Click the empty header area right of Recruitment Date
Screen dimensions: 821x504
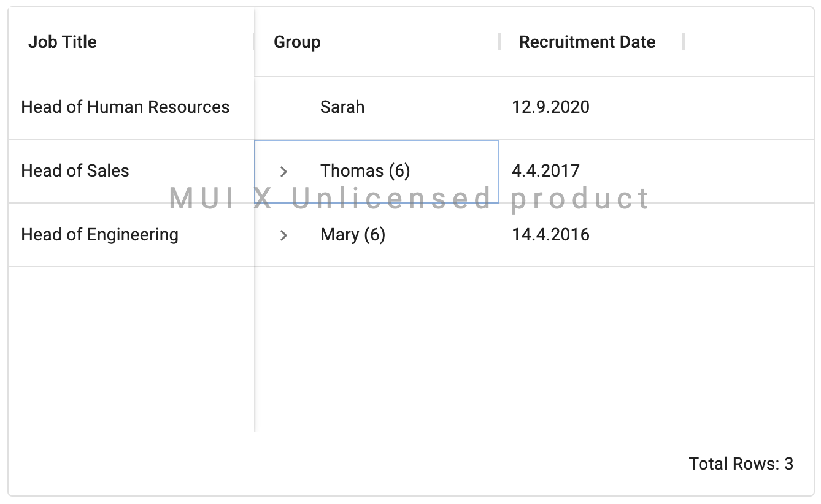pos(749,42)
